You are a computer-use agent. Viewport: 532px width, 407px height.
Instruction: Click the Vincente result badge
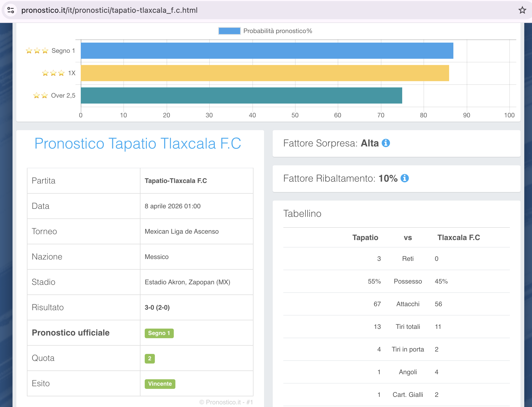[160, 384]
